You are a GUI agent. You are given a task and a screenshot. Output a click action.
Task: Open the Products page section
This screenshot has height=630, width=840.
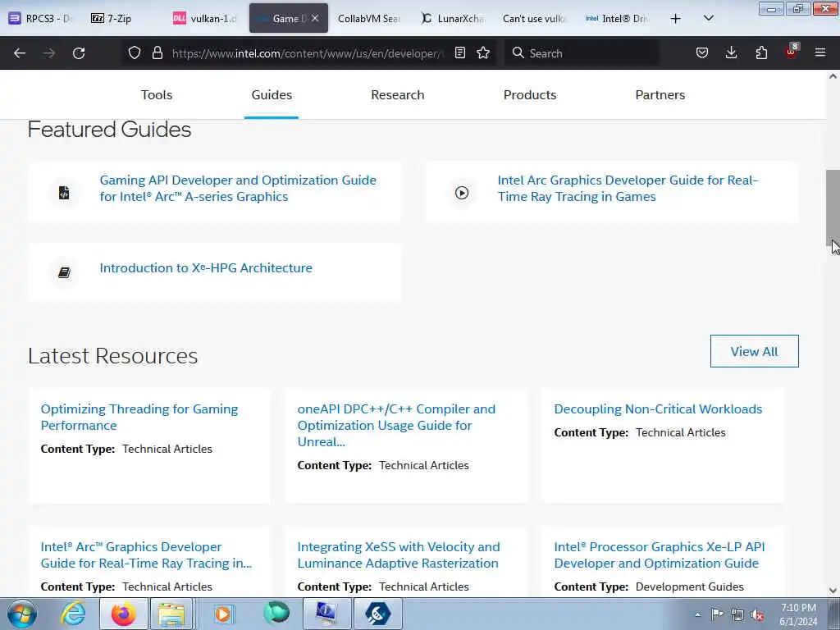coord(530,95)
